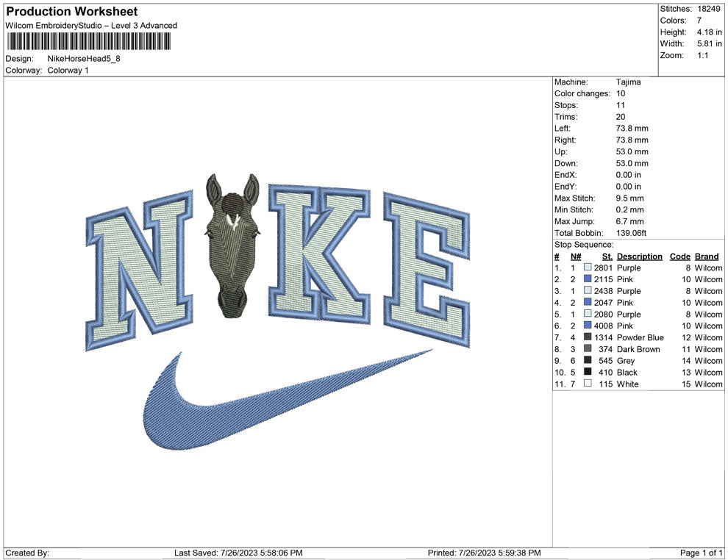Viewport: 728px width, 560px height.
Task: Click the 2801 Purple color swatch
Action: pos(588,268)
